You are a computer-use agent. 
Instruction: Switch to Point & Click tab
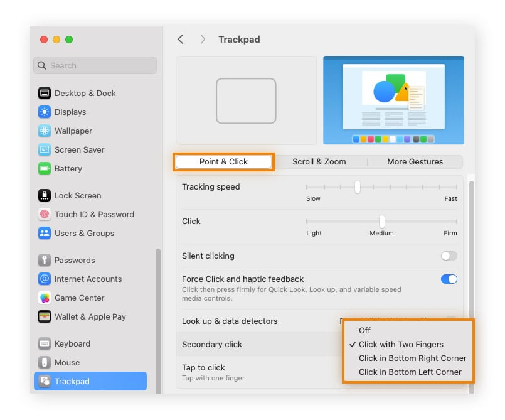tap(223, 162)
